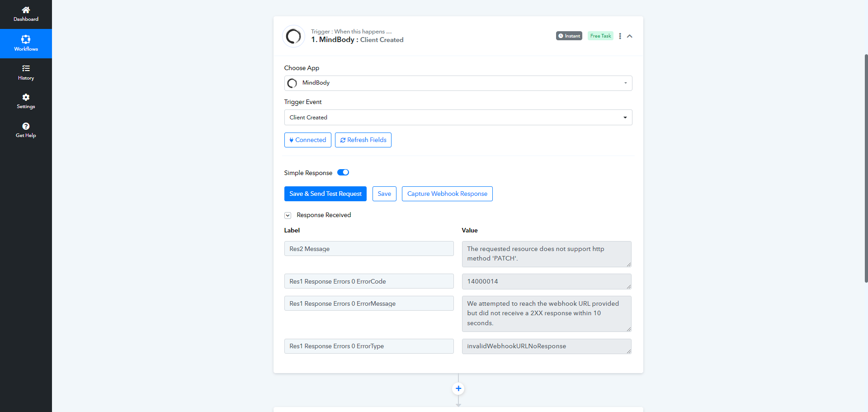Open Settings in the sidebar
The height and width of the screenshot is (412, 868).
(x=26, y=101)
